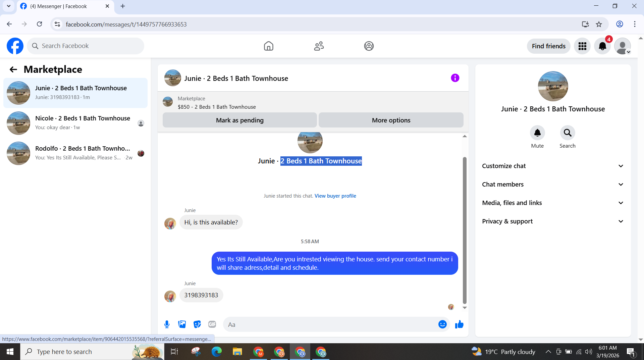The image size is (644, 360).
Task: Open $850 - 2 Beds 1 Bath listing
Action: tap(217, 107)
